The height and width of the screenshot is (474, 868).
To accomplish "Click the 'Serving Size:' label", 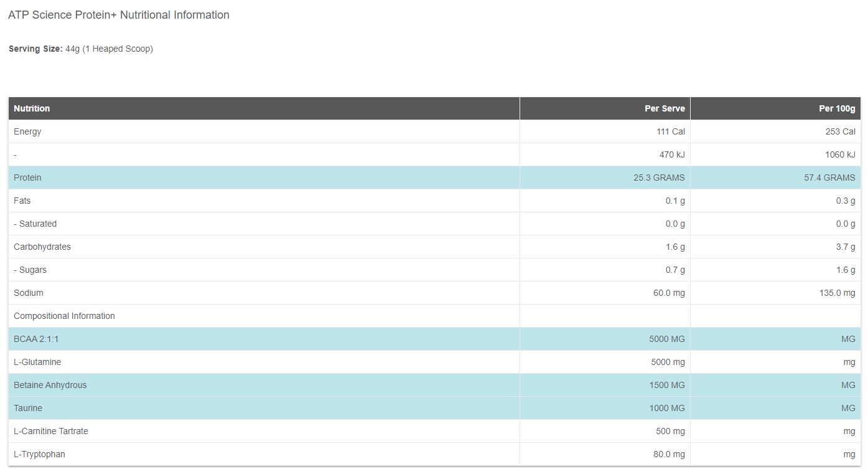I will (x=35, y=49).
